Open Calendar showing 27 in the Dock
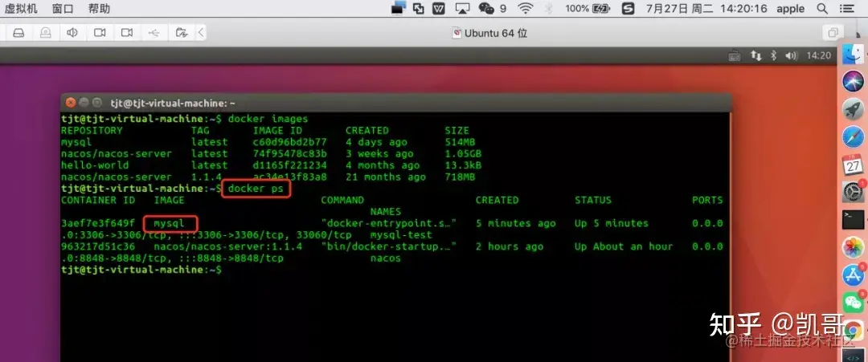Viewport: 868px width, 362px height. pyautogui.click(x=853, y=165)
